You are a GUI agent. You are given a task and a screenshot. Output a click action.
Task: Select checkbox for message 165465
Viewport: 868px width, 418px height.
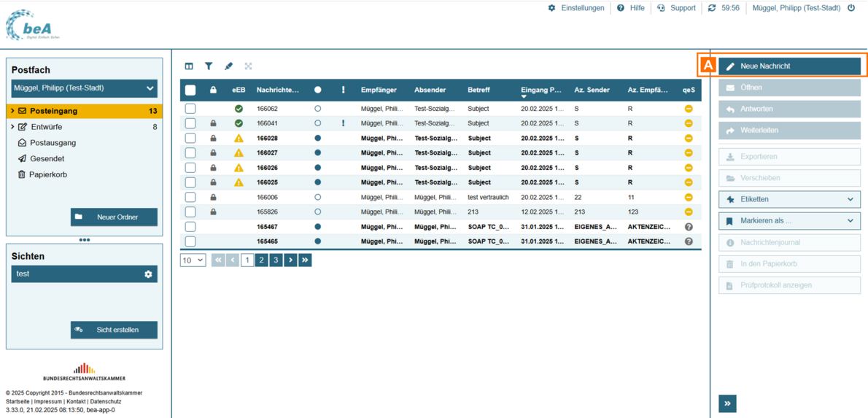click(190, 241)
